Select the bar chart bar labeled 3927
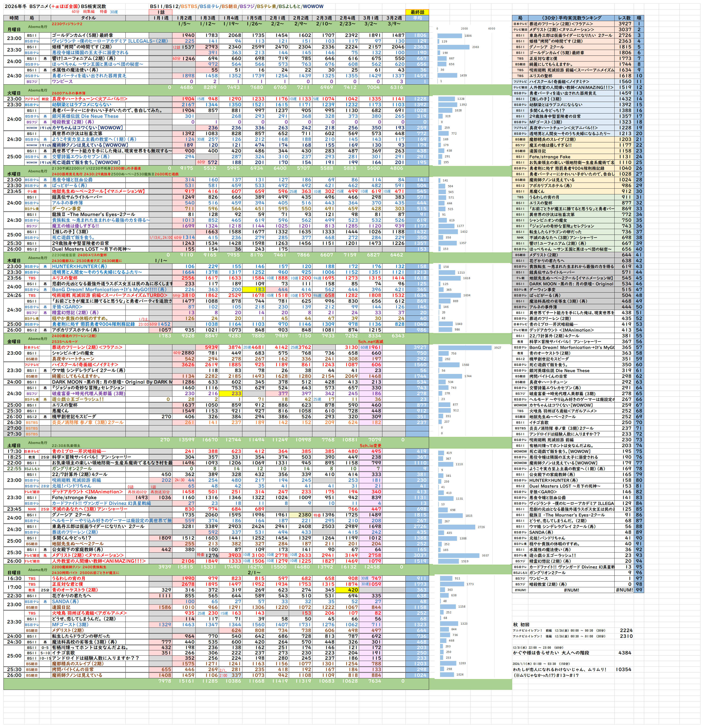This screenshot has width=704, height=728. tap(465, 348)
